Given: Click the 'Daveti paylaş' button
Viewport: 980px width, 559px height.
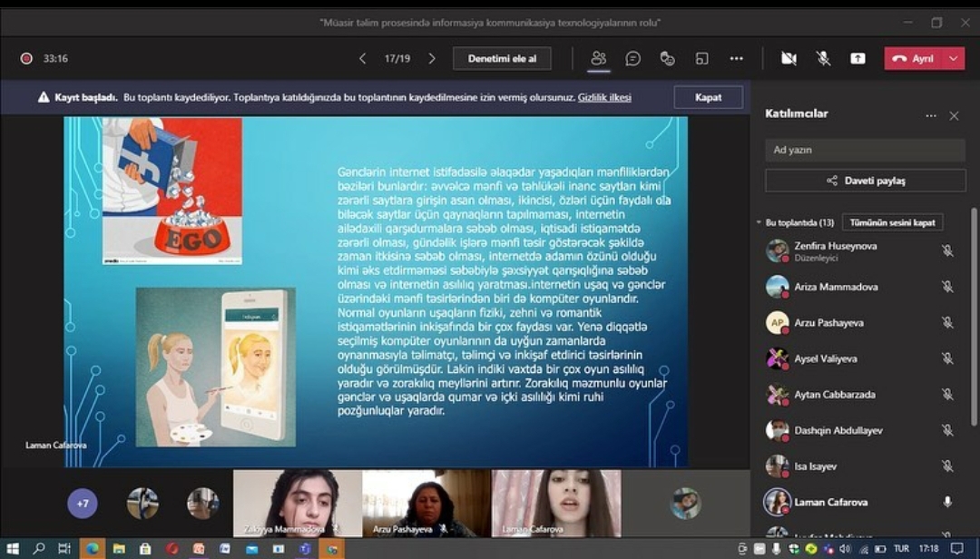Looking at the screenshot, I should pyautogui.click(x=865, y=181).
